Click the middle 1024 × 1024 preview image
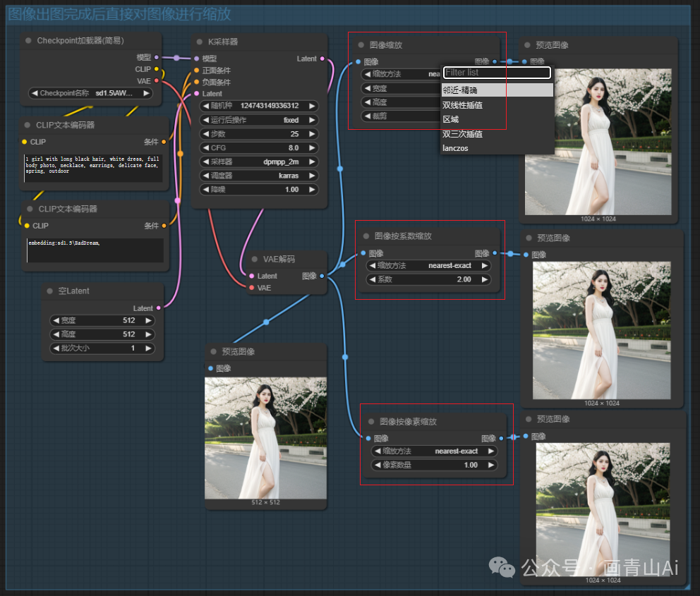This screenshot has height=596, width=700. click(601, 331)
